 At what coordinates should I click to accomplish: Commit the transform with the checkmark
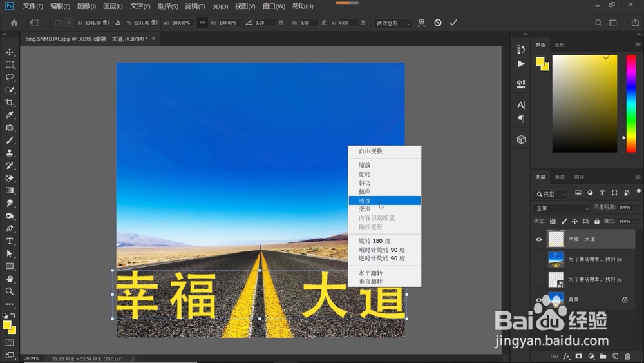[453, 23]
